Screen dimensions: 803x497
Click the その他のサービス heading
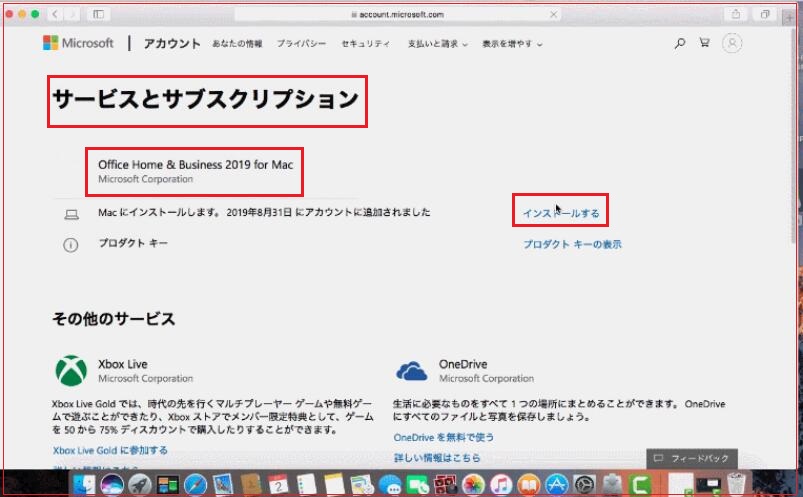[114, 319]
